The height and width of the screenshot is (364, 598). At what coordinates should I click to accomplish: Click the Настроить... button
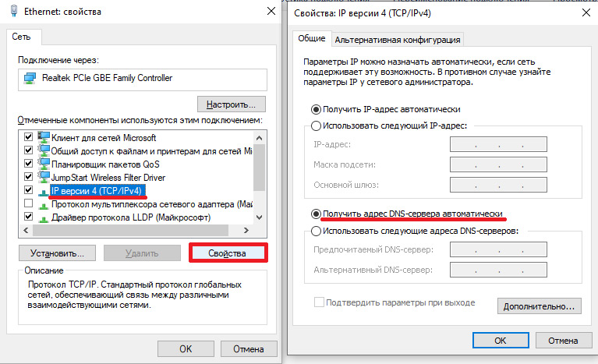pos(231,104)
